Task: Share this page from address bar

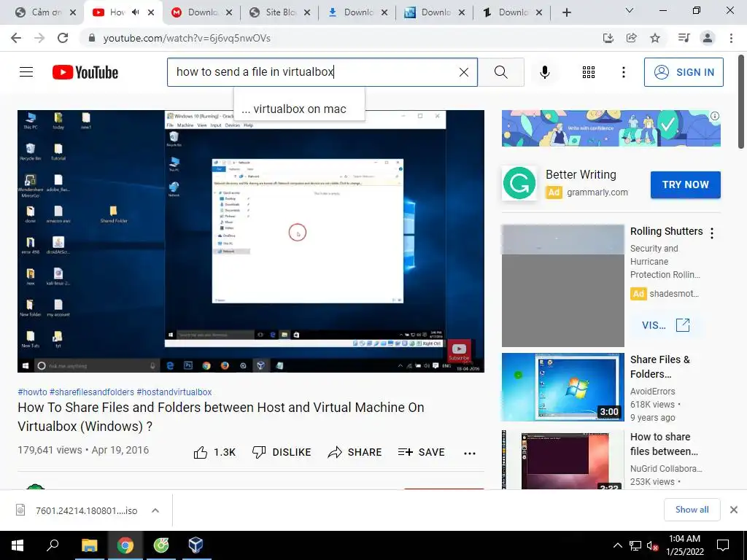Action: click(x=631, y=38)
